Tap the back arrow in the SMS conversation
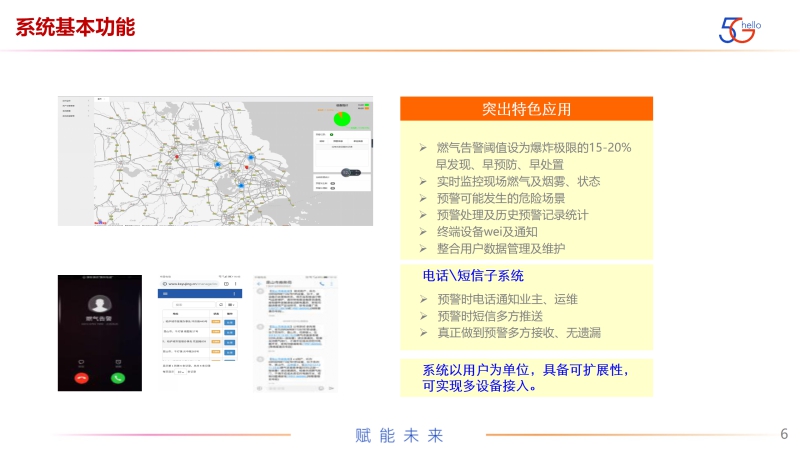 point(259,284)
